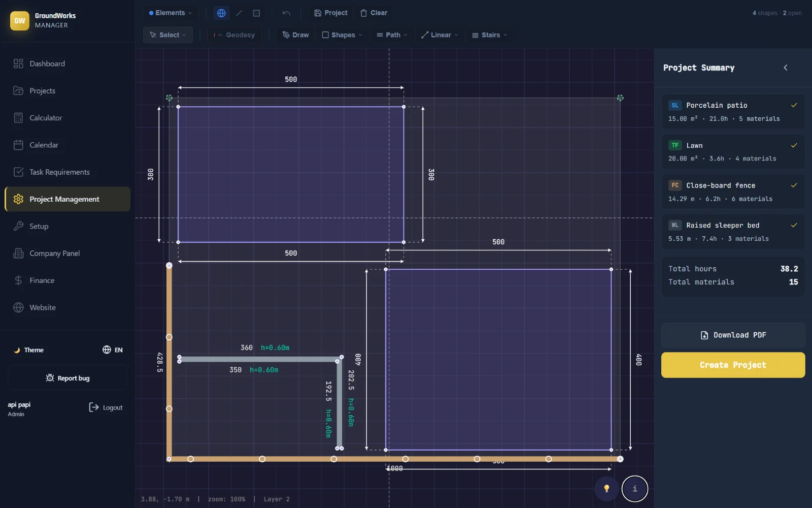This screenshot has height=508, width=812.
Task: Click the lightbulb hint button
Action: [606, 489]
